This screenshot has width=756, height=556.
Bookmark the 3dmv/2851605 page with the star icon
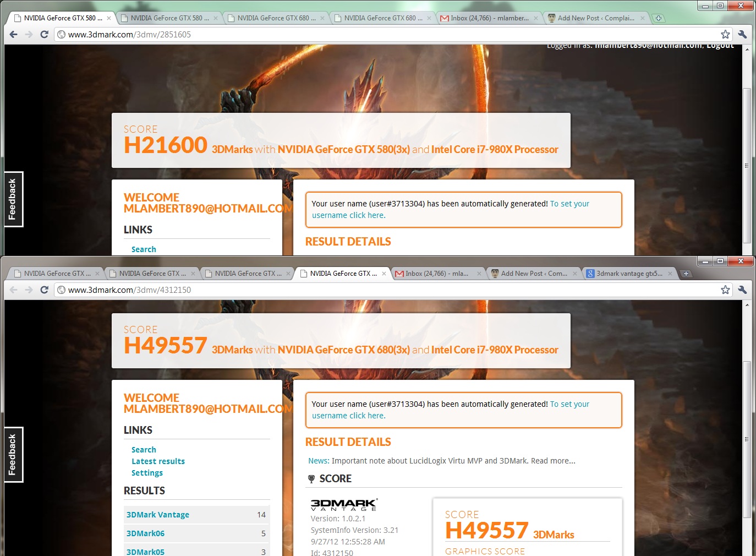(725, 34)
